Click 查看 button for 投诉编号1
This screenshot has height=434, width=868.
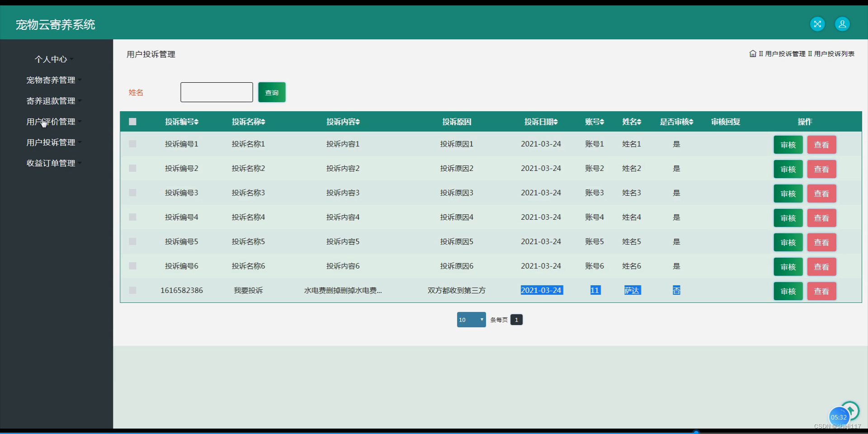point(821,145)
